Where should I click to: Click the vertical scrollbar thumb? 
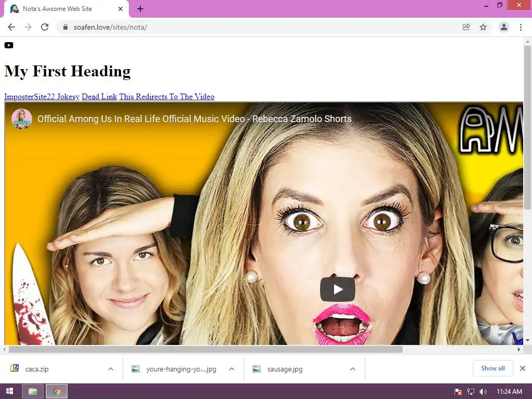click(x=528, y=127)
